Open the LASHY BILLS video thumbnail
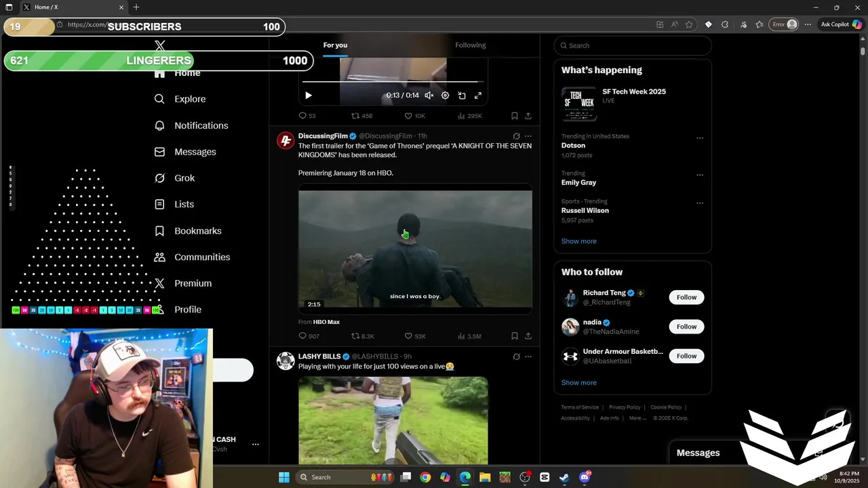The width and height of the screenshot is (868, 488). point(393,420)
